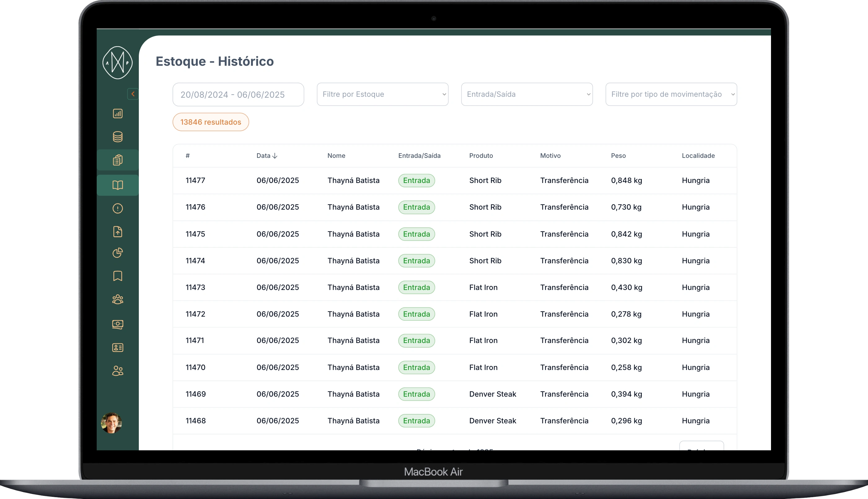868x499 pixels.
Task: Collapse the sidebar with the chevron button
Action: tap(133, 94)
